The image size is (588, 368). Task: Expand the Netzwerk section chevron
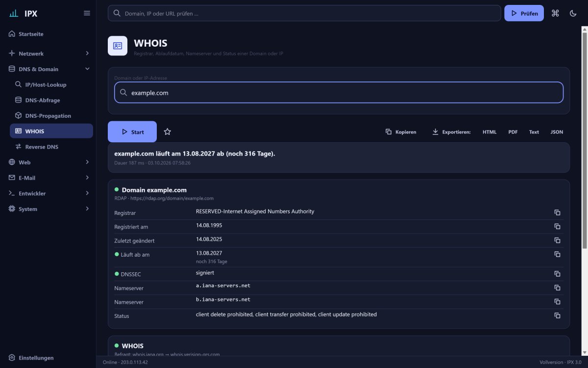coord(87,53)
